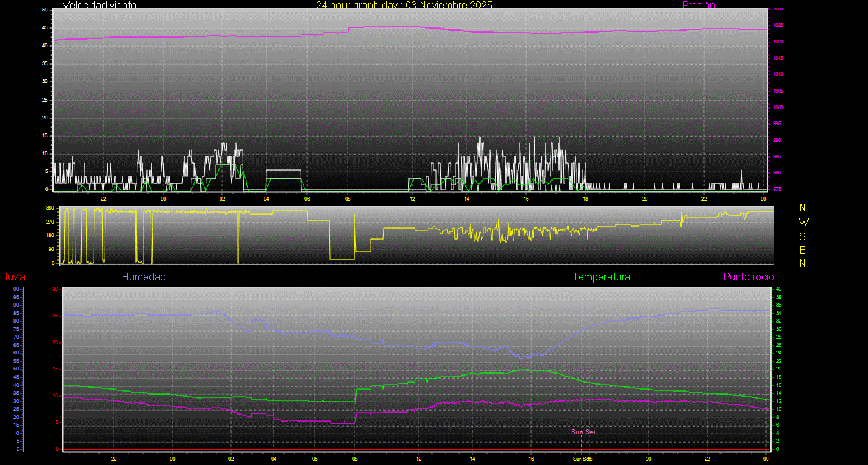Click the 02 hour tick under temperature chart
The width and height of the screenshot is (868, 465).
tap(231, 459)
